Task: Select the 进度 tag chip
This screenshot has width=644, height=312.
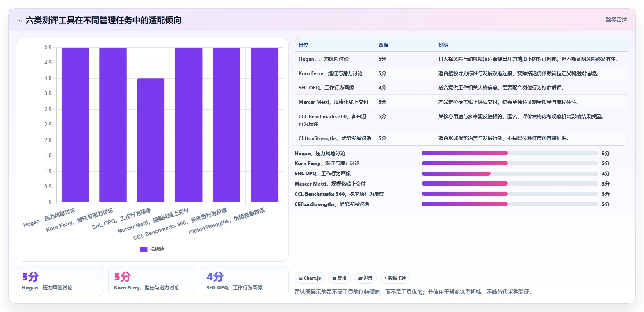Action: [x=365, y=278]
